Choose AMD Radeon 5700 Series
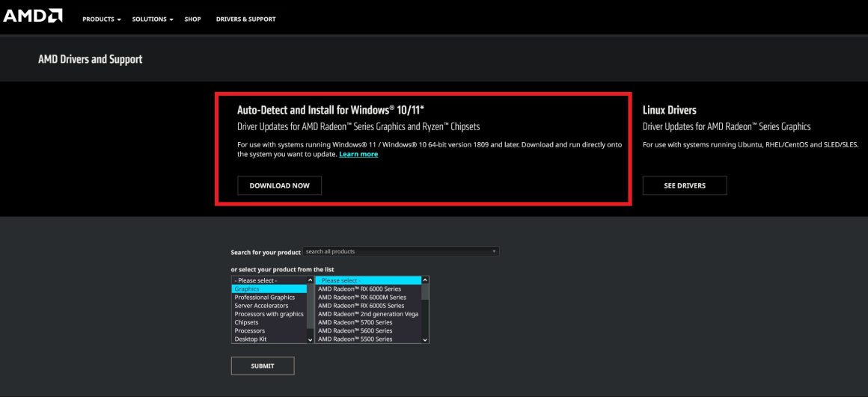 click(x=368, y=322)
